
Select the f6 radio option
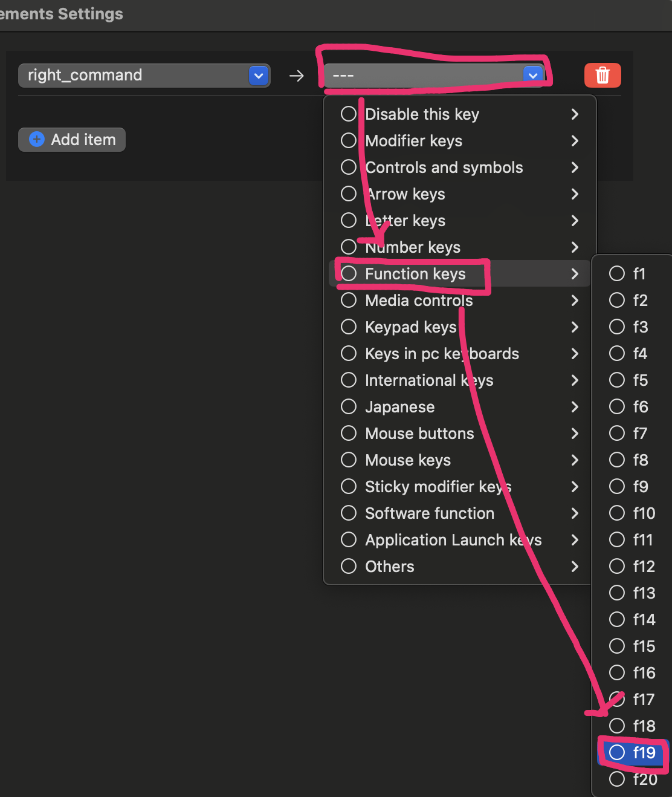click(617, 407)
